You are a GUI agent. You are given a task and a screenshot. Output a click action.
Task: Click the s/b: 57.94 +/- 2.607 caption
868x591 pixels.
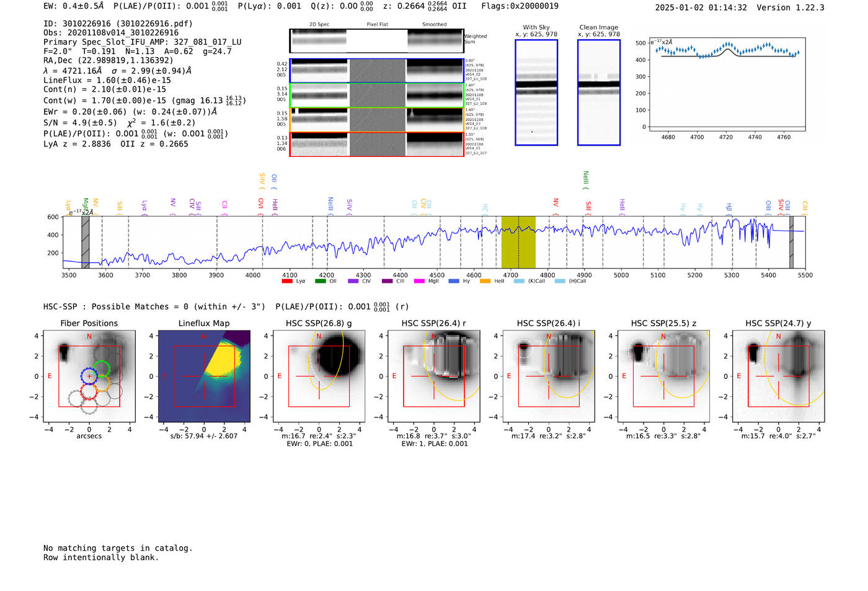(204, 436)
